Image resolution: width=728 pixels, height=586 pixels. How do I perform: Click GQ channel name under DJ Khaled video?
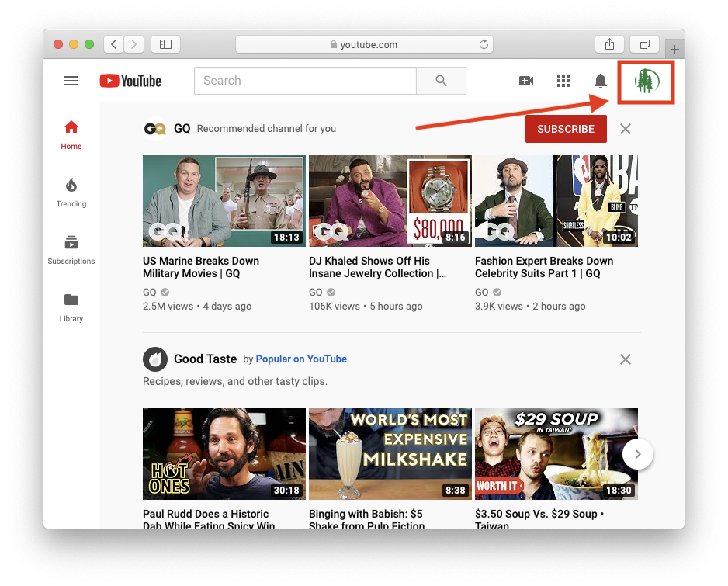pos(316,292)
